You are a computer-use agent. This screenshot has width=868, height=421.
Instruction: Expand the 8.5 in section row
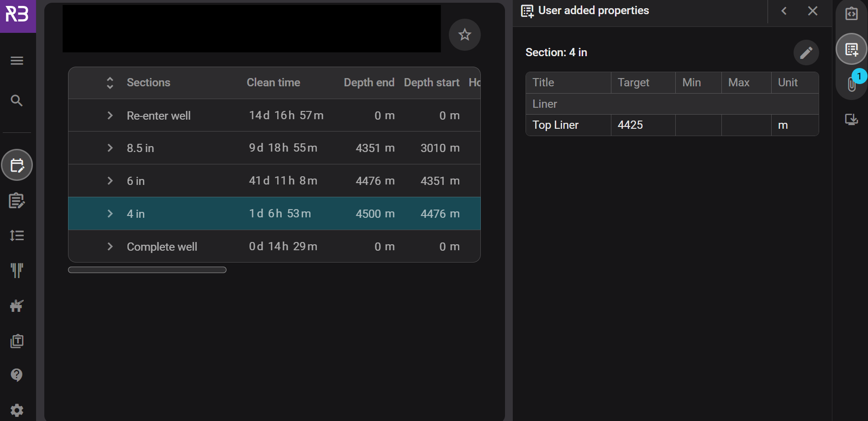tap(110, 148)
